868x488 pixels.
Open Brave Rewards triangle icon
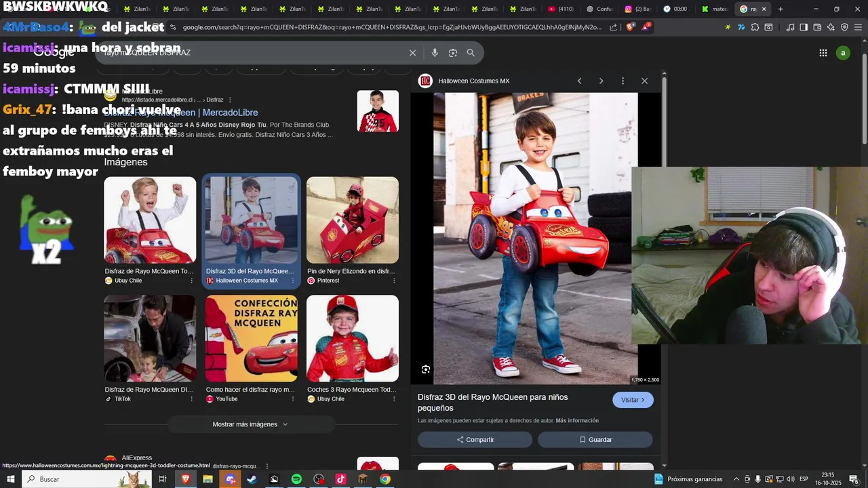645,27
